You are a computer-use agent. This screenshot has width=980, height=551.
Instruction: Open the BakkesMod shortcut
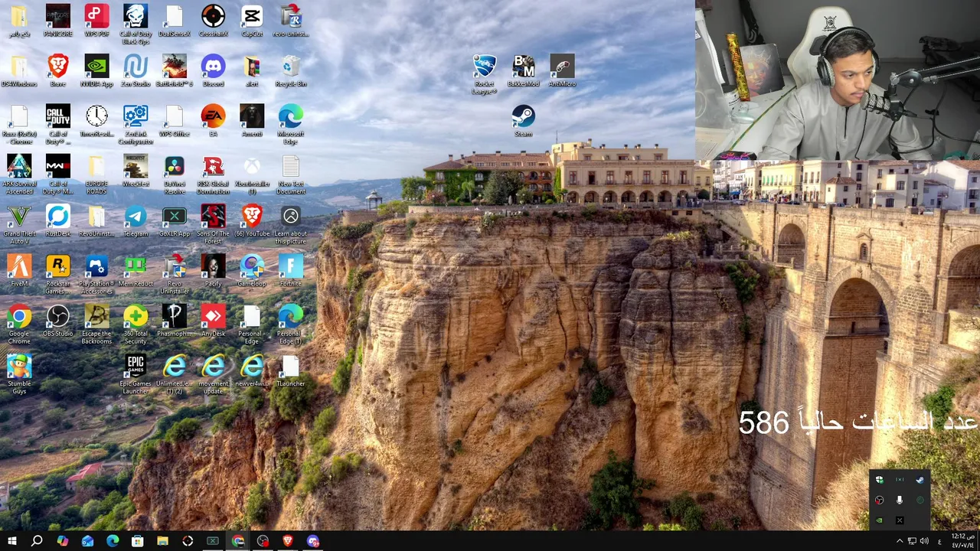(x=523, y=70)
